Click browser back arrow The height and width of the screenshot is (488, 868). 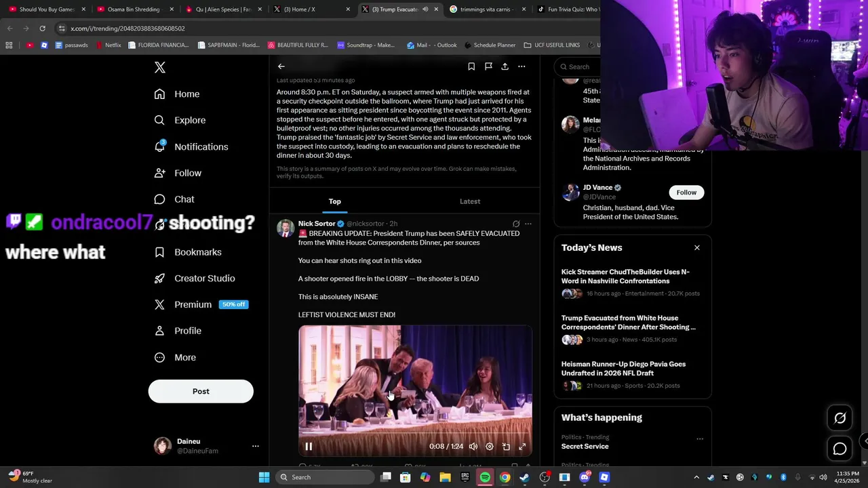(9, 28)
